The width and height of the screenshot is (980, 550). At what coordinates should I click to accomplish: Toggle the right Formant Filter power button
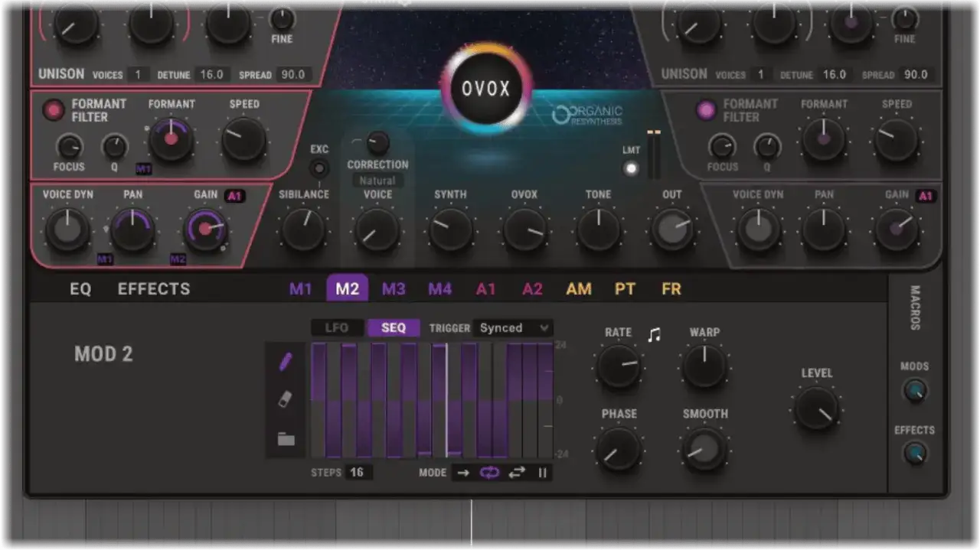[x=706, y=110]
